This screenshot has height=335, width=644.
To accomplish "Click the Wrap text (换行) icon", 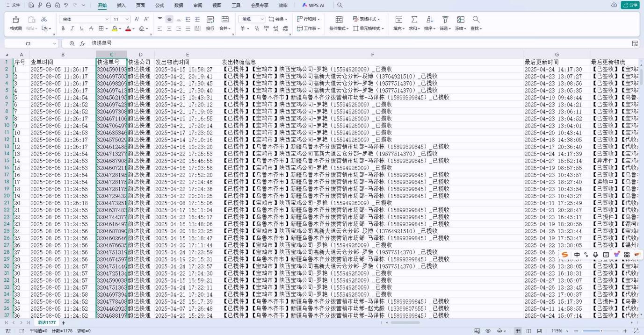I will point(210,20).
